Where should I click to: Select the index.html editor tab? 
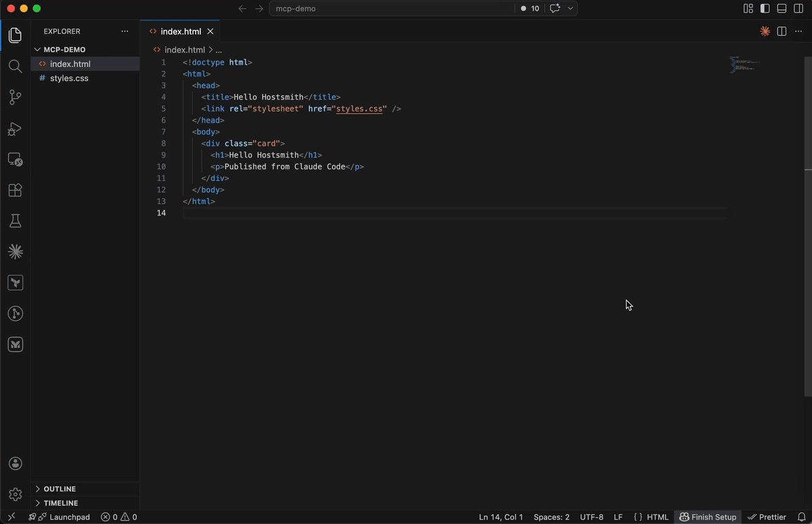180,31
